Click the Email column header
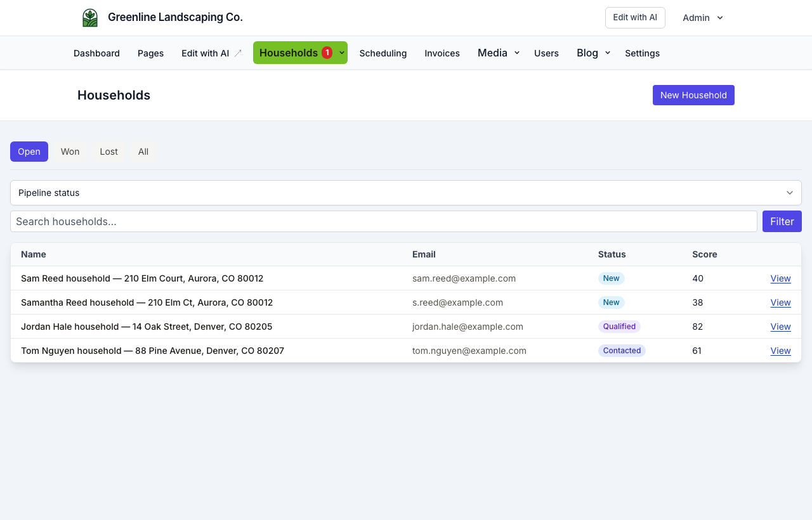 click(x=424, y=254)
